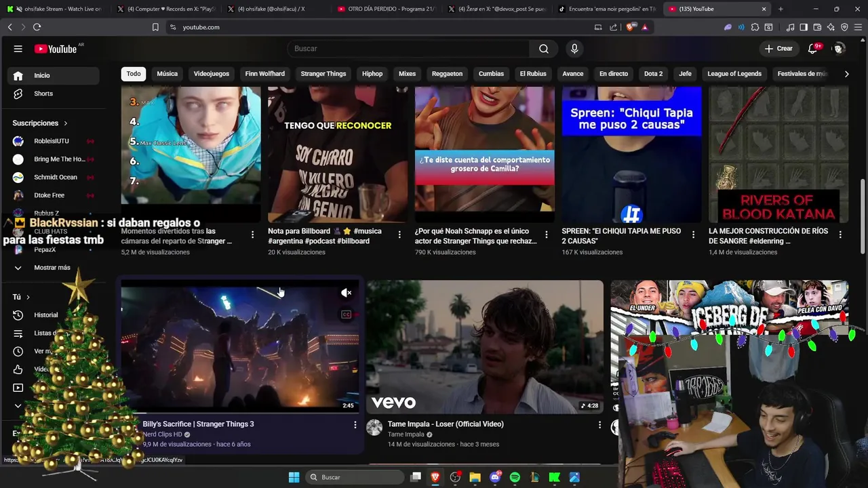Select the Stranger Things filter chip
The height and width of the screenshot is (488, 868).
pos(323,74)
